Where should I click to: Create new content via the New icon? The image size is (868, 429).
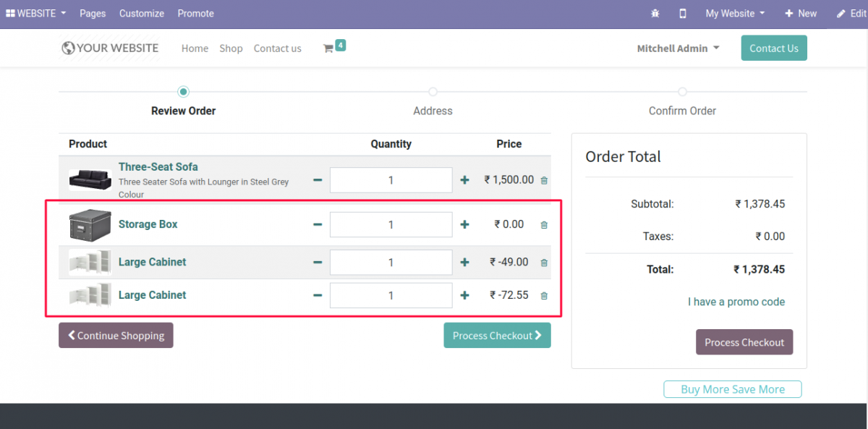[801, 13]
